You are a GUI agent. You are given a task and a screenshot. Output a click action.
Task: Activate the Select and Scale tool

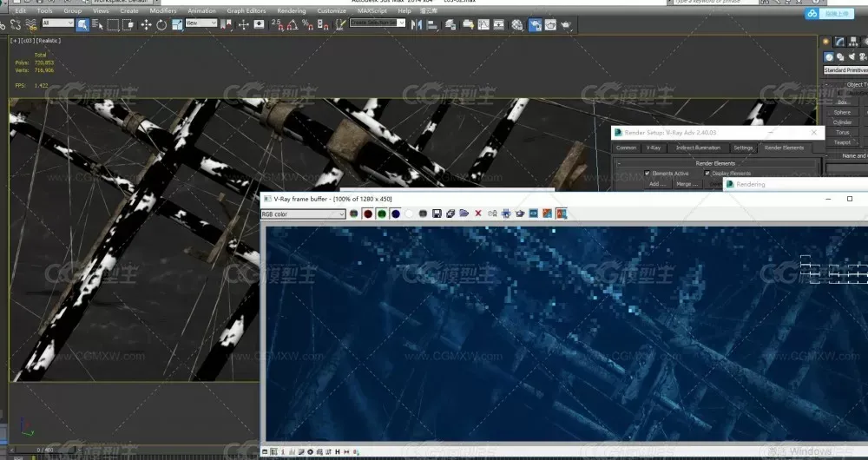tap(177, 24)
